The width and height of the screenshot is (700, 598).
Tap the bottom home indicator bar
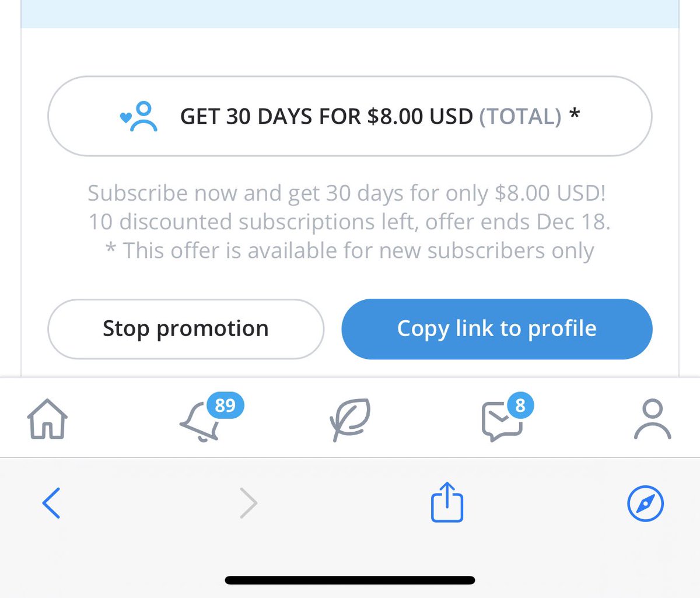click(350, 580)
